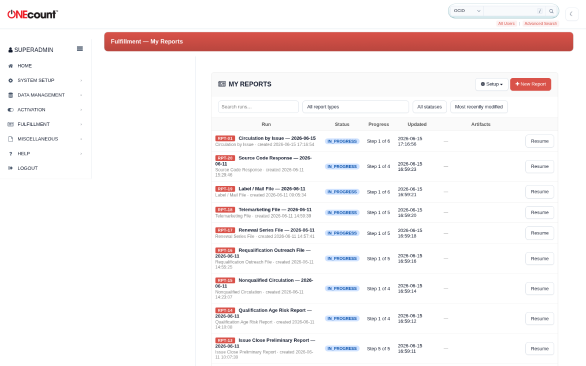Resume the Nonqualified Circulation report
Image resolution: width=586 pixels, height=366 pixels.
[539, 289]
